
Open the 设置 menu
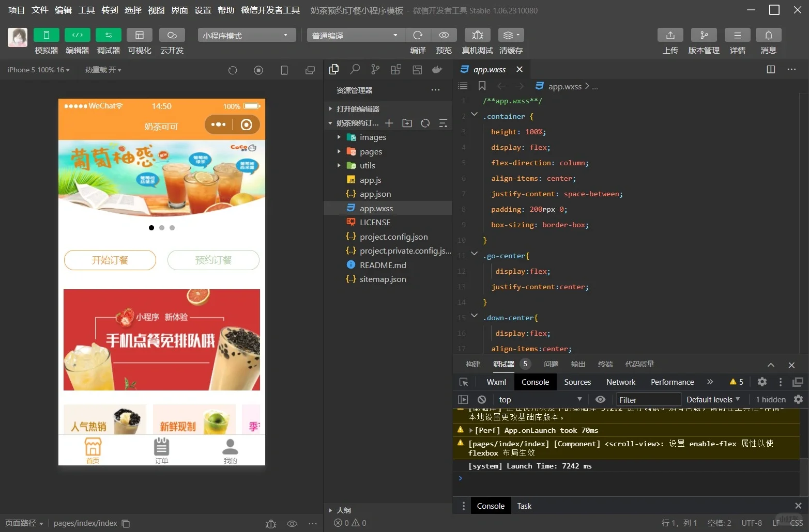pyautogui.click(x=203, y=10)
